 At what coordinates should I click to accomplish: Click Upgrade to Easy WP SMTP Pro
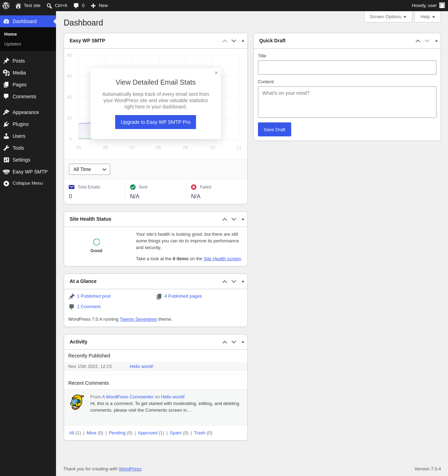(x=156, y=122)
